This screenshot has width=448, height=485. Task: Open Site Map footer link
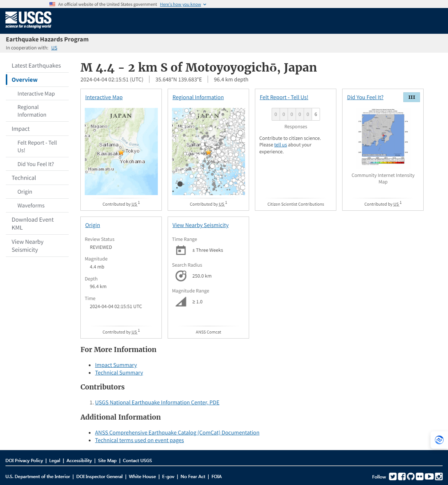point(107,461)
